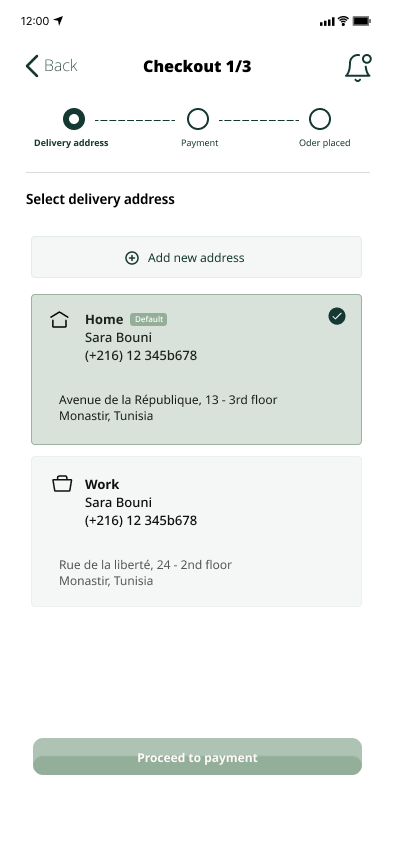Click the Default badge on Home

pyautogui.click(x=148, y=320)
